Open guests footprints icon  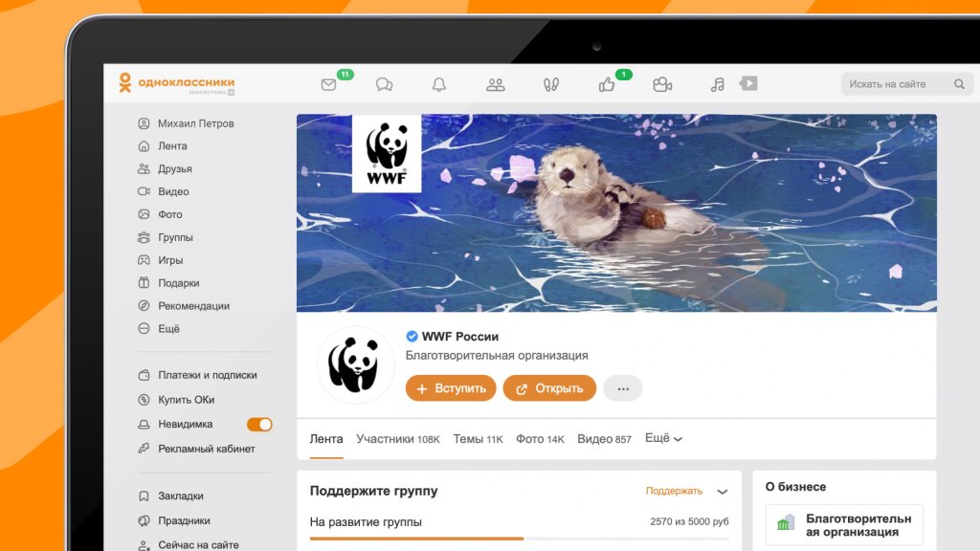tap(550, 84)
